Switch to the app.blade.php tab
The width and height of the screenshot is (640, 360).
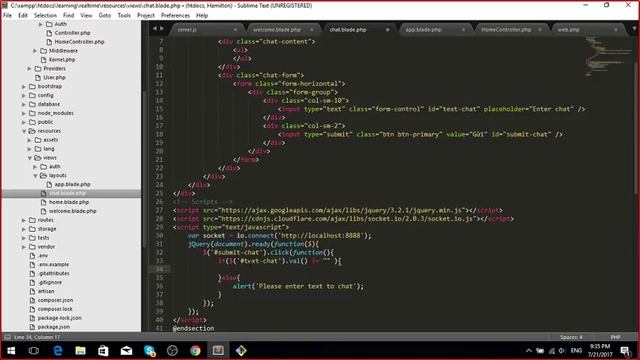point(423,30)
